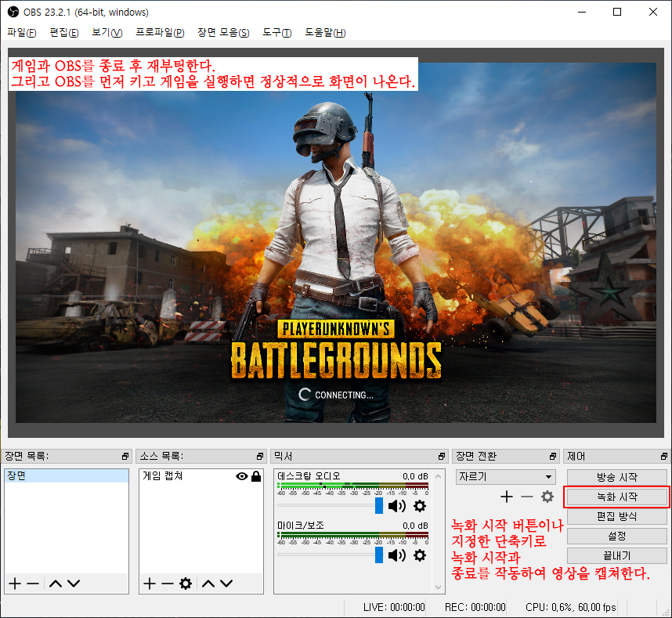This screenshot has height=618, width=672.
Task: Open the 도움말(H) menu
Action: pos(325,33)
